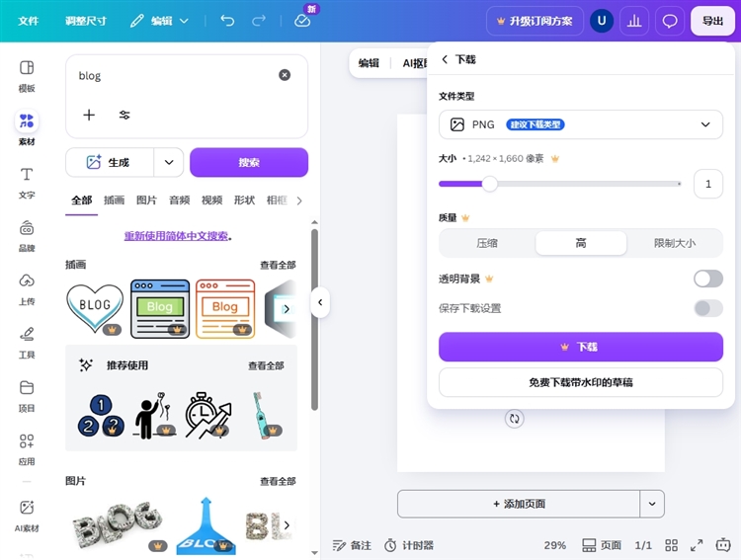Image resolution: width=741 pixels, height=560 pixels.
Task: Switch to the 音频 tab
Action: click(179, 200)
